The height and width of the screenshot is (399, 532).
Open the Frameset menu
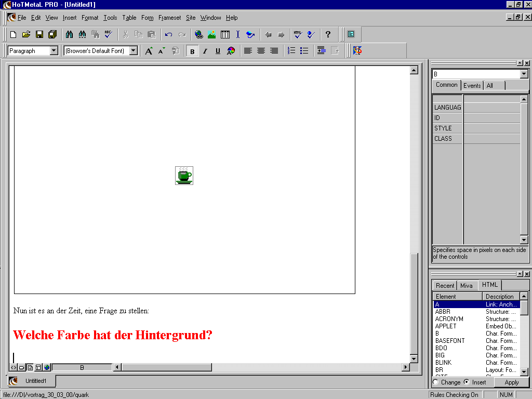point(169,18)
